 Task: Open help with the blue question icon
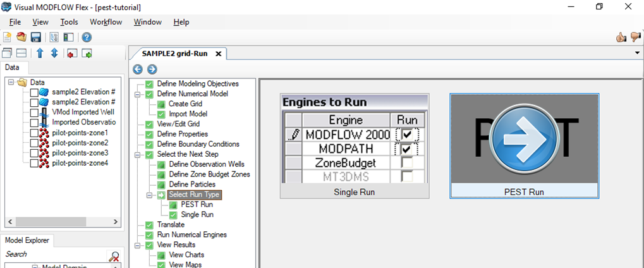87,37
